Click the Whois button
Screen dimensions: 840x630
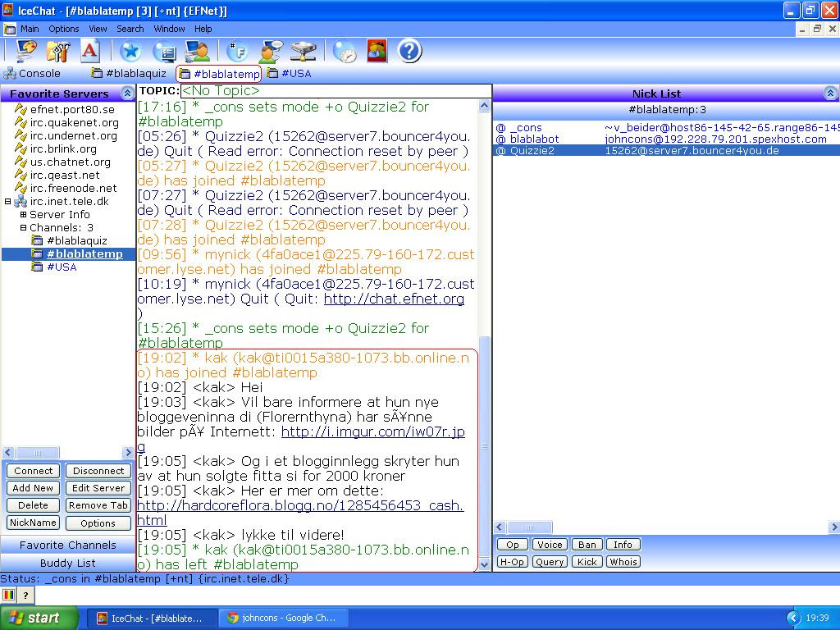point(623,562)
